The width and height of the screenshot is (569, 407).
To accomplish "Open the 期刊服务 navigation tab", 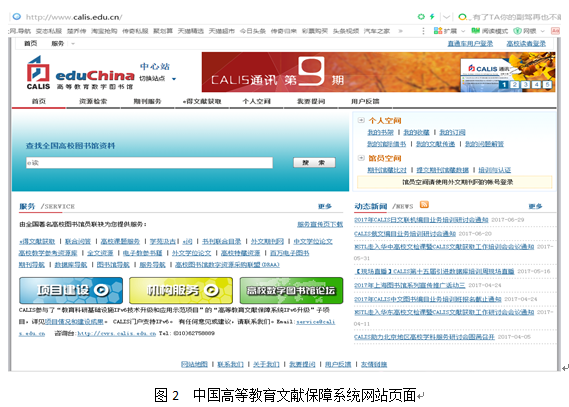I will click(147, 101).
